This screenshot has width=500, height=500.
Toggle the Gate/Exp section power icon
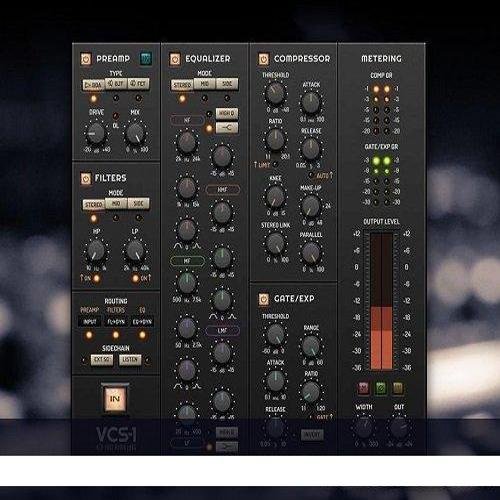(263, 299)
